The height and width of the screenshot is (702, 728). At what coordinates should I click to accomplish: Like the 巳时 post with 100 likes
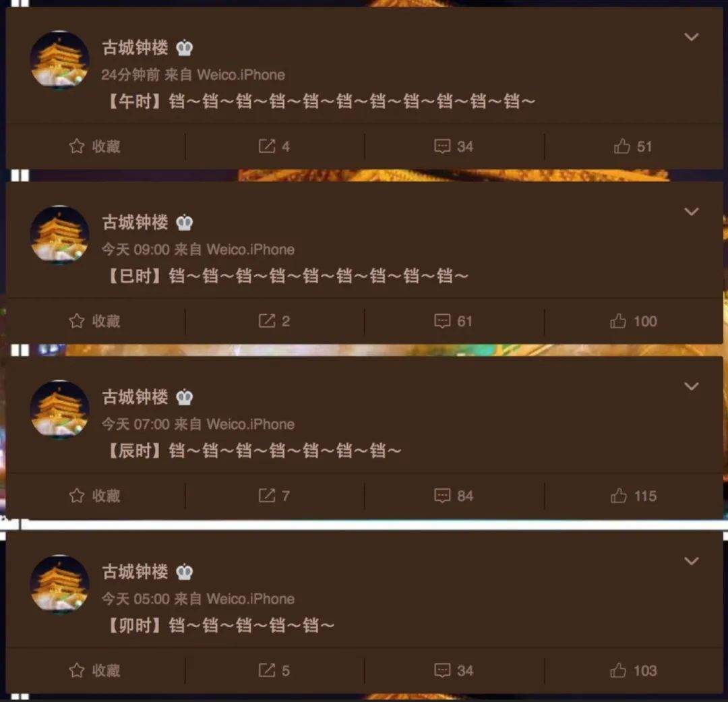coord(633,321)
